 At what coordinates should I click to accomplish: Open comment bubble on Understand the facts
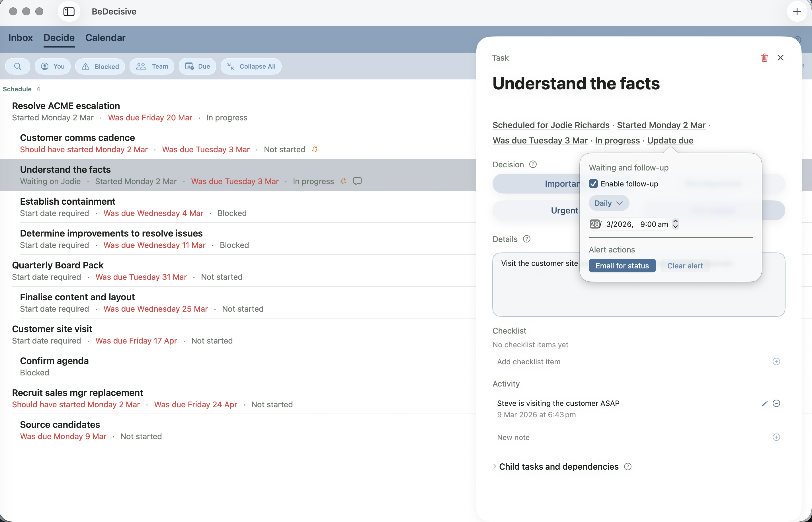pyautogui.click(x=357, y=181)
